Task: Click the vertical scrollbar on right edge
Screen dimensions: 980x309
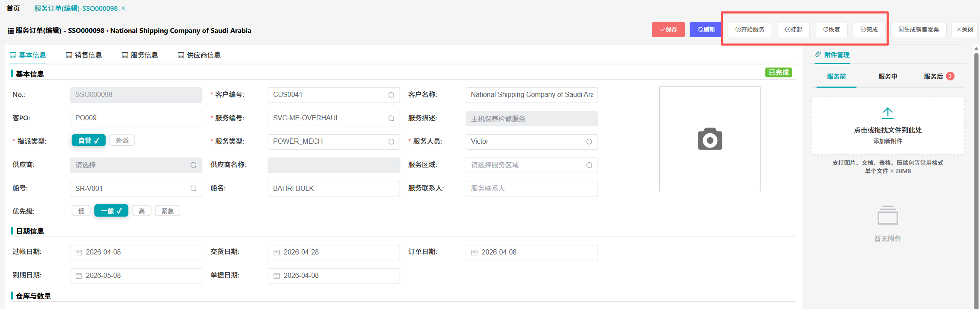Action: point(976,173)
